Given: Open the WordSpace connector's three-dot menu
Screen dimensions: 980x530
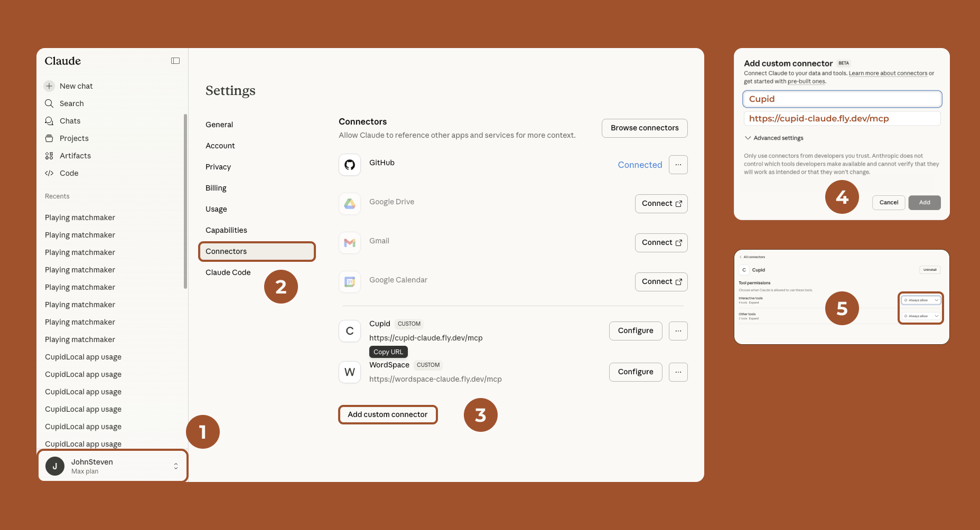Looking at the screenshot, I should pos(678,372).
